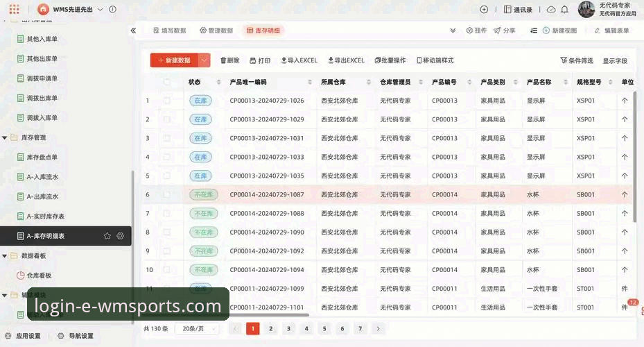Check the checkbox for row 1

tap(167, 101)
